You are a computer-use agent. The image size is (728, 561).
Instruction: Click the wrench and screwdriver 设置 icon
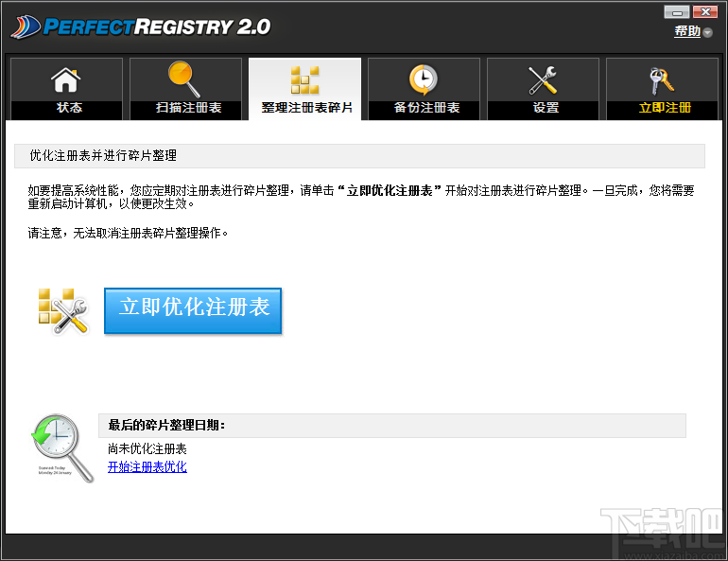pyautogui.click(x=543, y=79)
